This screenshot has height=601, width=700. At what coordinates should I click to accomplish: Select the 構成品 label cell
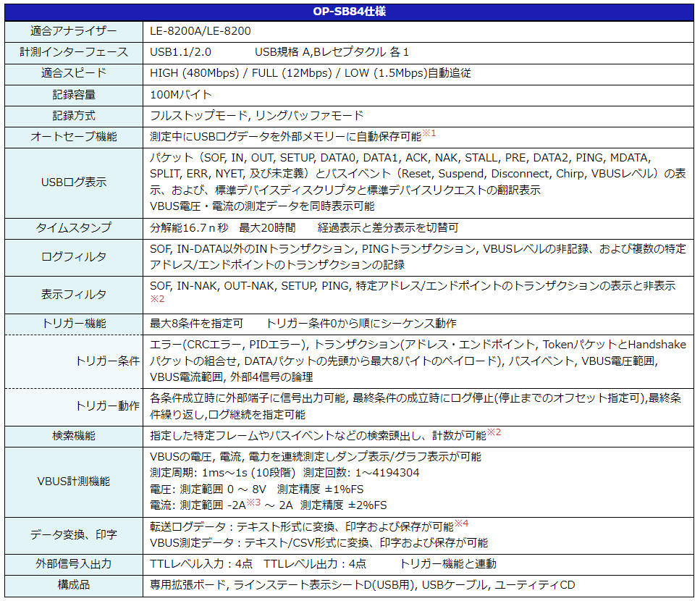click(x=74, y=585)
